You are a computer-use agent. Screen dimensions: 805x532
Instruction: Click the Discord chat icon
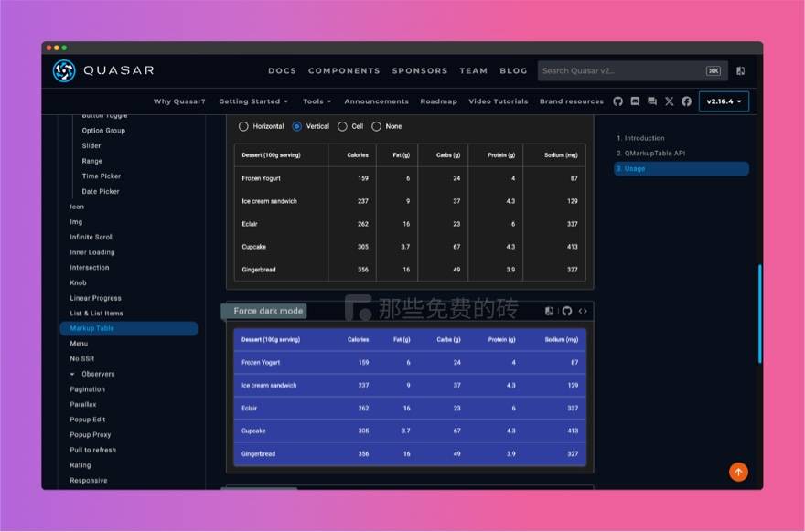(635, 101)
